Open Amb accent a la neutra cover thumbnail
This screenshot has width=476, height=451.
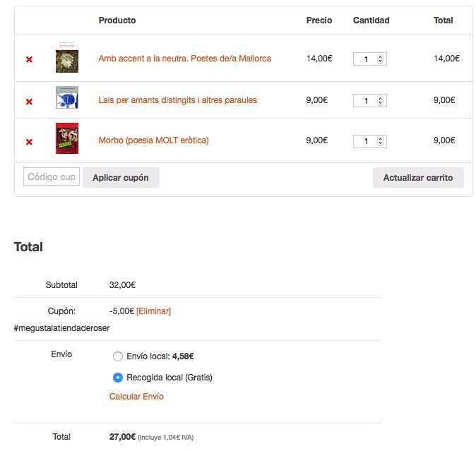coord(67,59)
